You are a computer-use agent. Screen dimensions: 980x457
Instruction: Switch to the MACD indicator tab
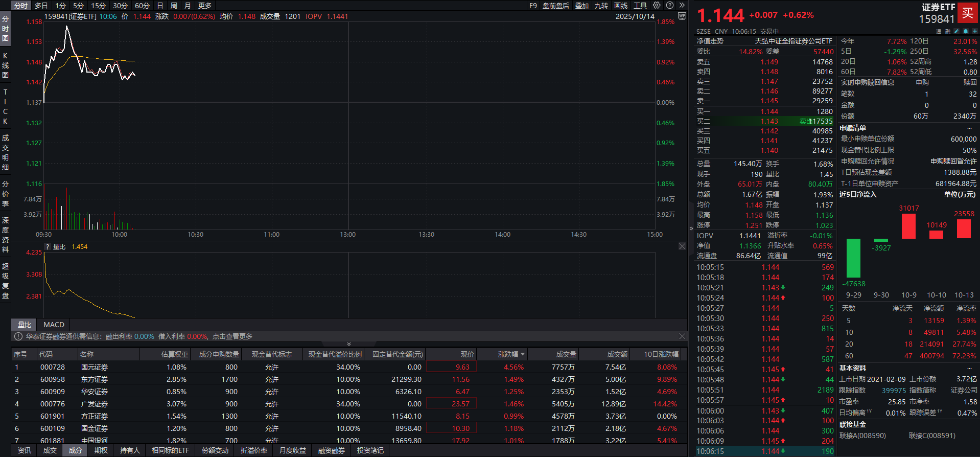tap(54, 325)
